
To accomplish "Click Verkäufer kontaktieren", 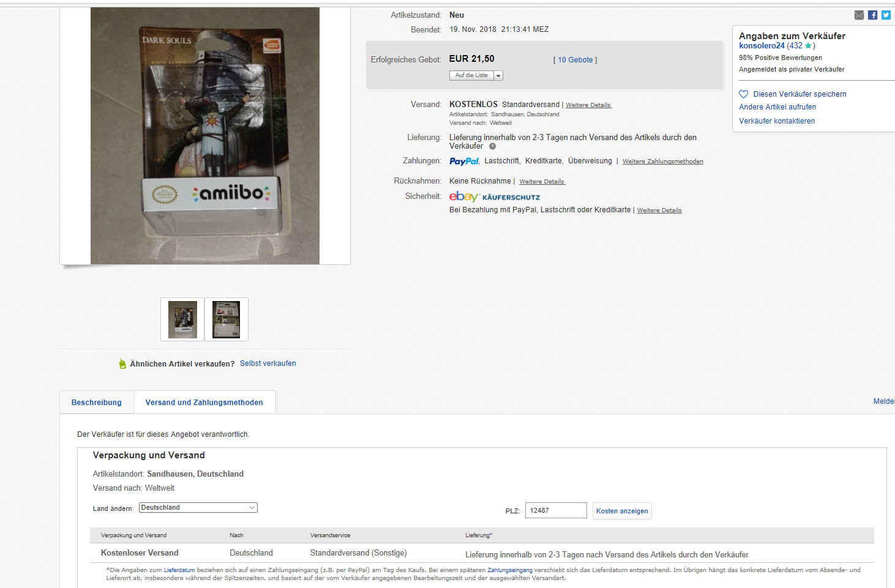I will tap(777, 121).
